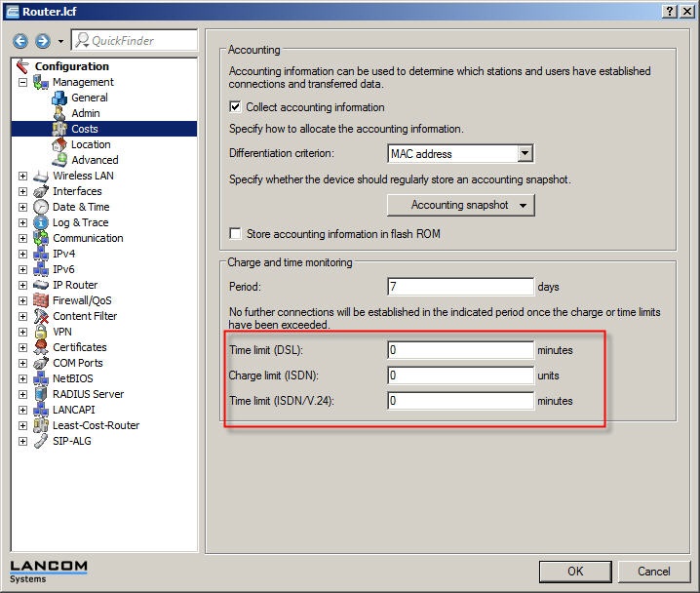Open the Differentiation criterion MAC address dropdown
Screen dimensions: 700x593
(x=525, y=153)
